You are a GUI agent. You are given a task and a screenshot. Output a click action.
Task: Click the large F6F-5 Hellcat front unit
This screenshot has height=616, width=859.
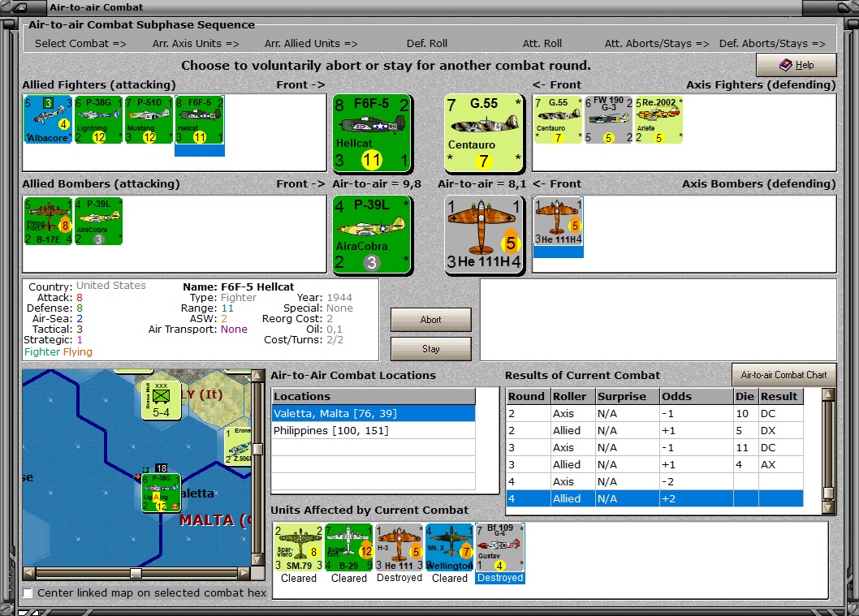point(372,133)
